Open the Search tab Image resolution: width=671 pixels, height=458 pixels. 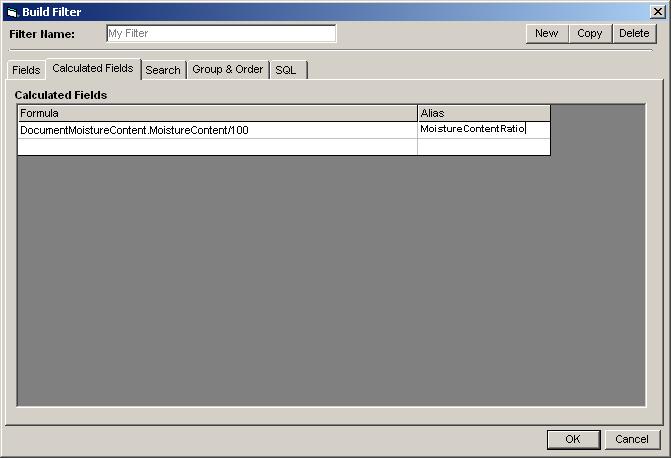coord(163,70)
